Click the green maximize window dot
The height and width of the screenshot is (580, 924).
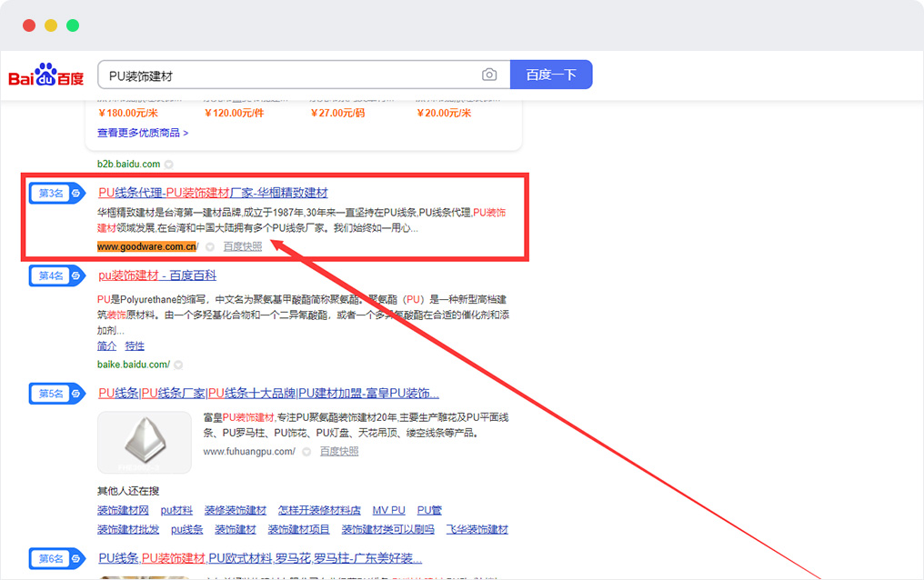click(x=73, y=25)
